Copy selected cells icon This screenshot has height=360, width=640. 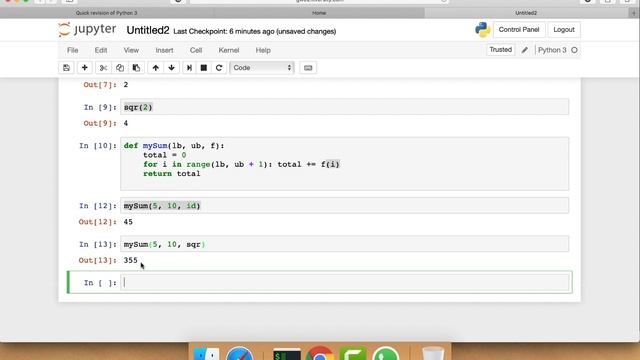[x=120, y=68]
